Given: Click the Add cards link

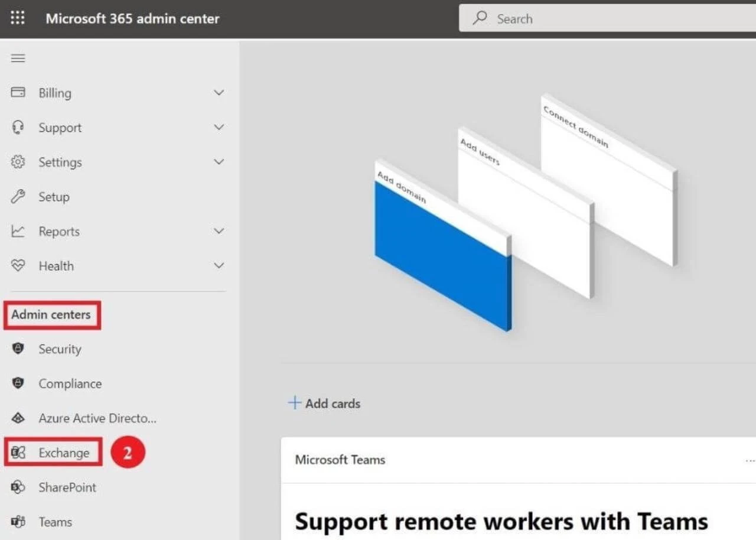Looking at the screenshot, I should 324,403.
